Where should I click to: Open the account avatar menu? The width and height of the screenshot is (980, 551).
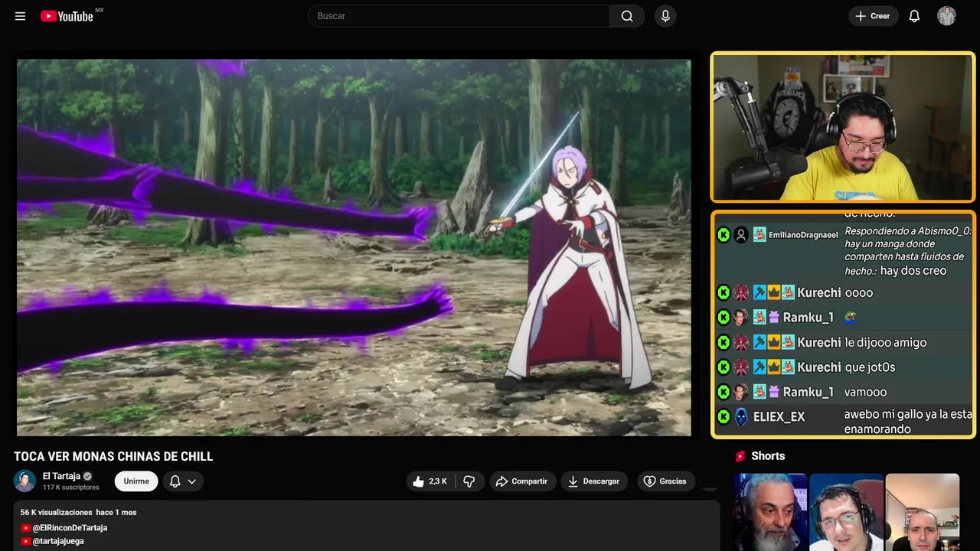tap(946, 16)
